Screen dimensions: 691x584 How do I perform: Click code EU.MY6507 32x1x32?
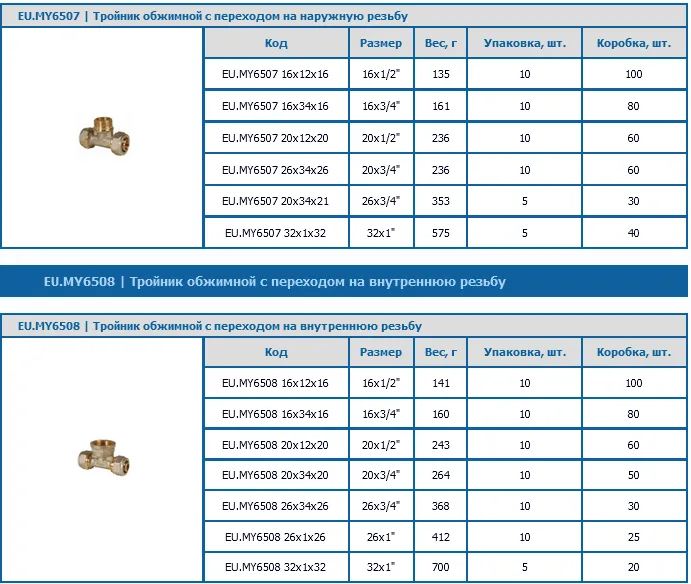coord(275,233)
